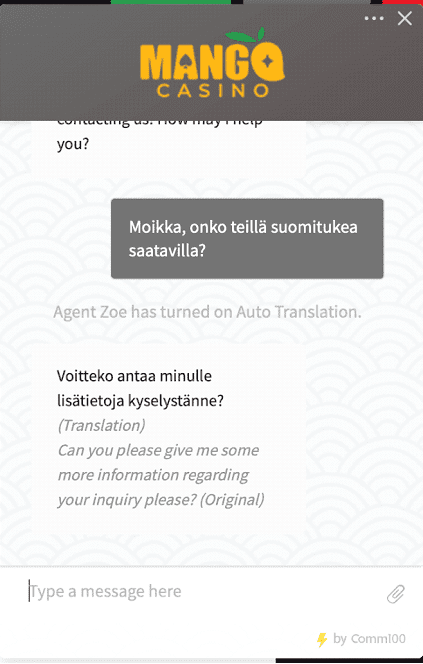The width and height of the screenshot is (423, 664).
Task: Click the sparkle star in the logo's letter O
Action: pos(268,62)
